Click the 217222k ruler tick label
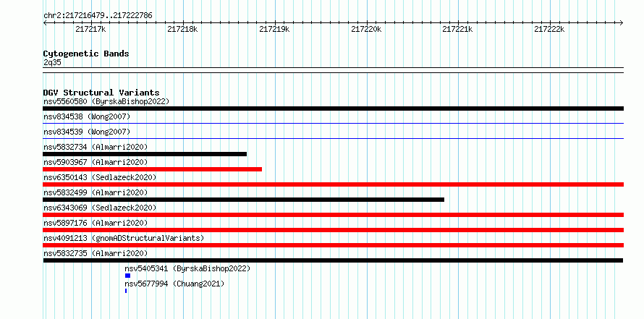 (549, 30)
